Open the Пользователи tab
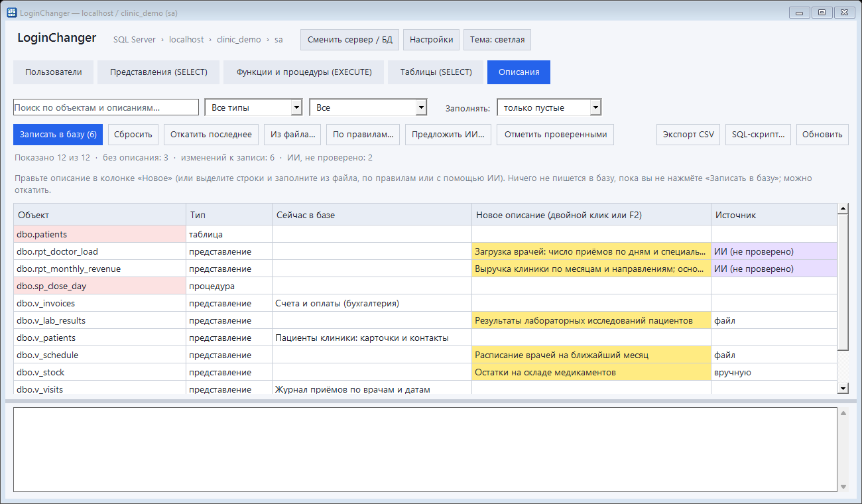This screenshot has height=504, width=862. (x=54, y=72)
